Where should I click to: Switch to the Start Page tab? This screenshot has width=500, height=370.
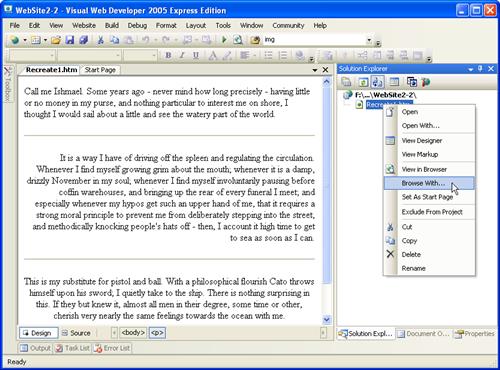point(100,70)
